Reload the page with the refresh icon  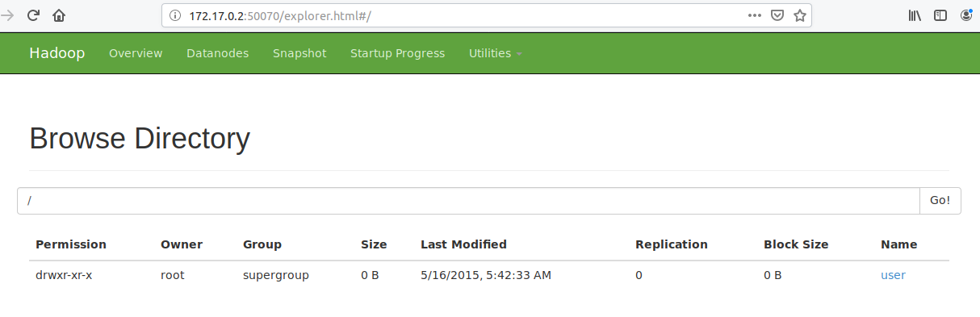(34, 15)
